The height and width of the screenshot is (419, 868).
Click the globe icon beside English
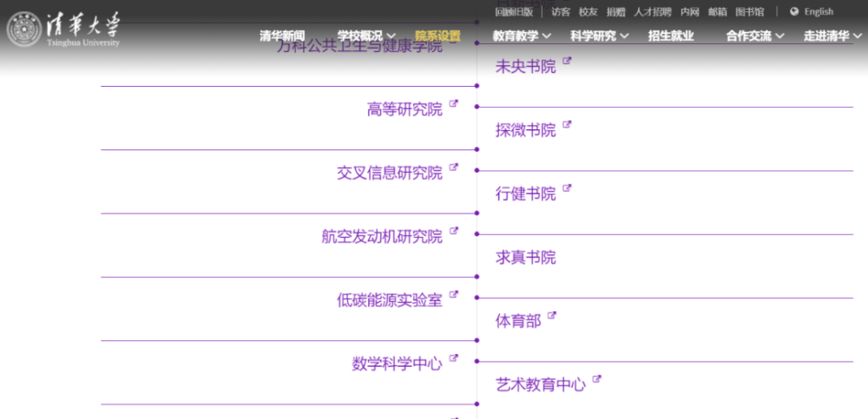click(794, 11)
